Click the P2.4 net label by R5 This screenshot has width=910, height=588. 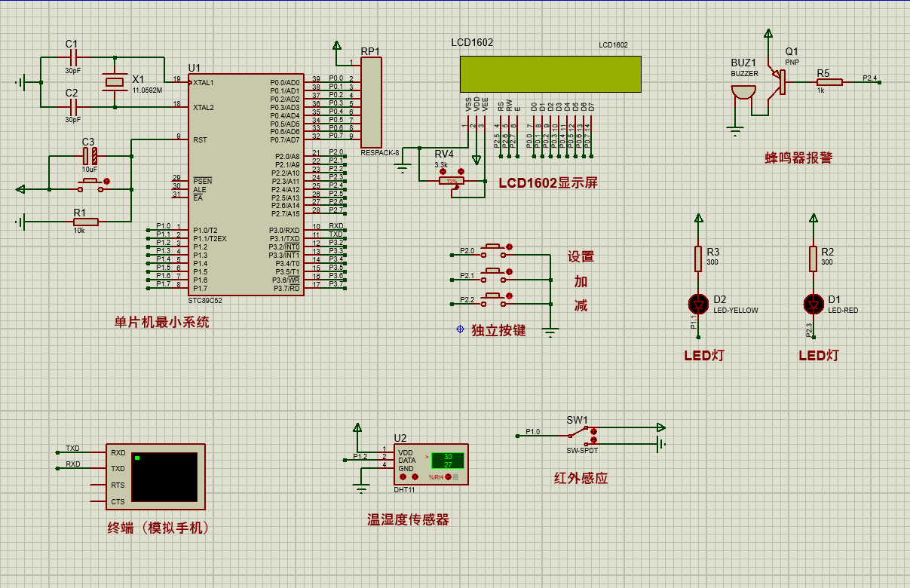tap(870, 78)
